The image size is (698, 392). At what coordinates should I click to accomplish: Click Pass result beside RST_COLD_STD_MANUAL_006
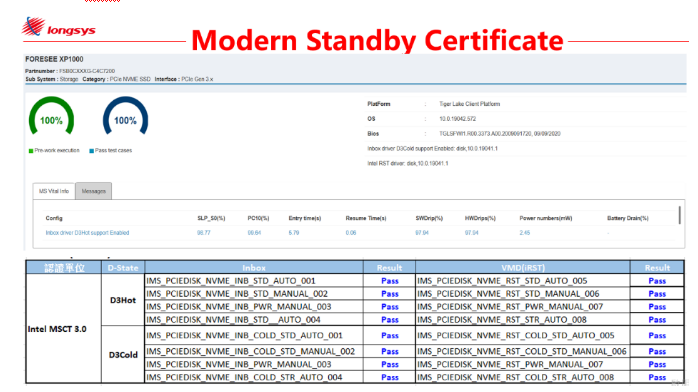657,352
